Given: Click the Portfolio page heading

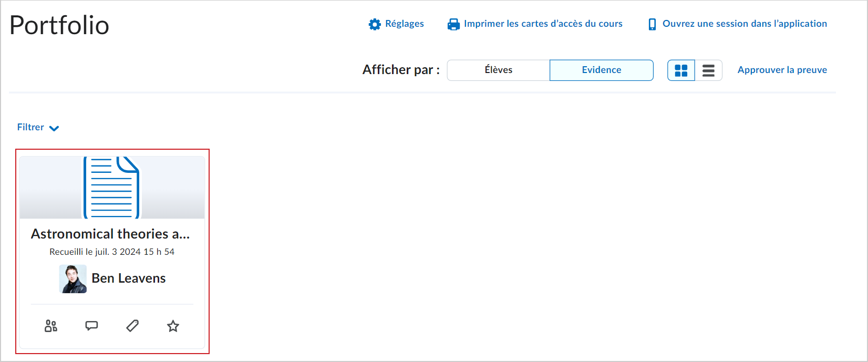Looking at the screenshot, I should coord(59,25).
